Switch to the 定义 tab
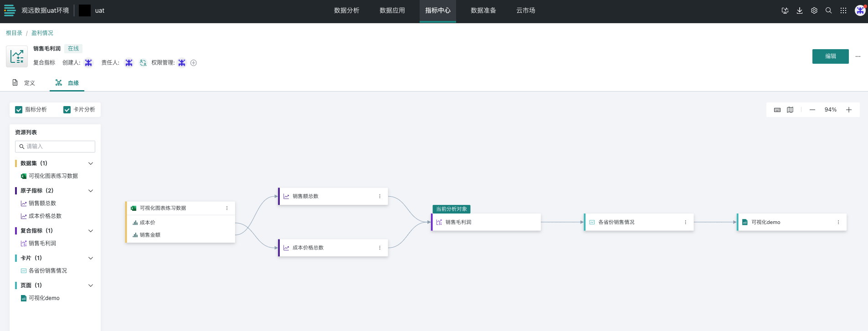Screen dimensions: 868x331 click(24, 83)
